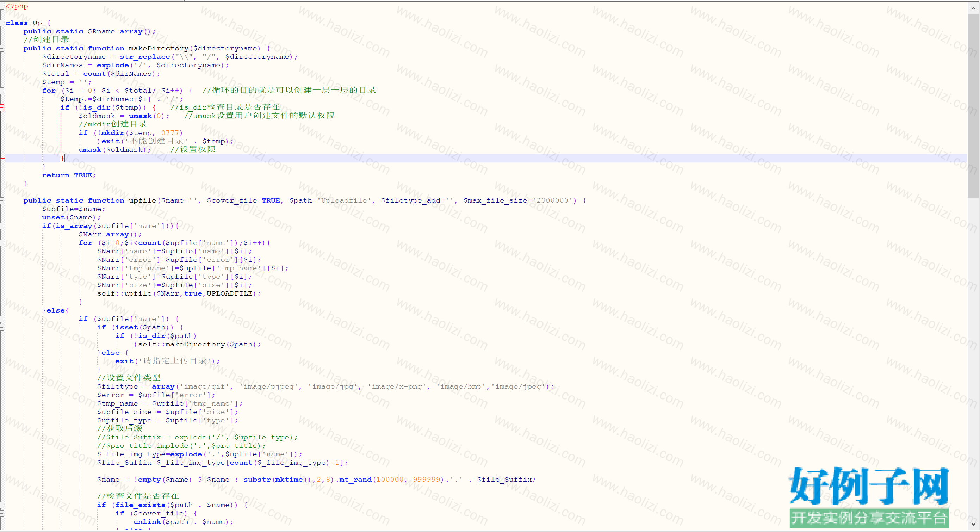Viewport: 980px width, 532px height.
Task: Click 'str_replace' in the directoryname line
Action: [x=145, y=57]
